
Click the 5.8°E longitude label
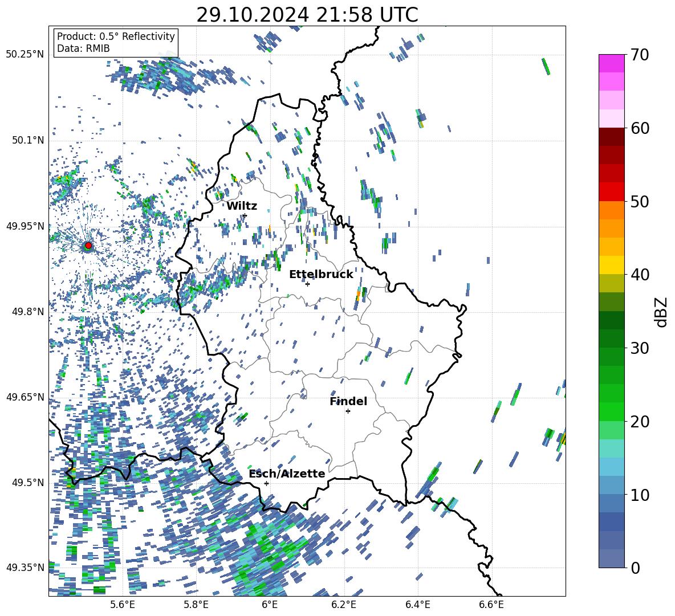(x=196, y=605)
